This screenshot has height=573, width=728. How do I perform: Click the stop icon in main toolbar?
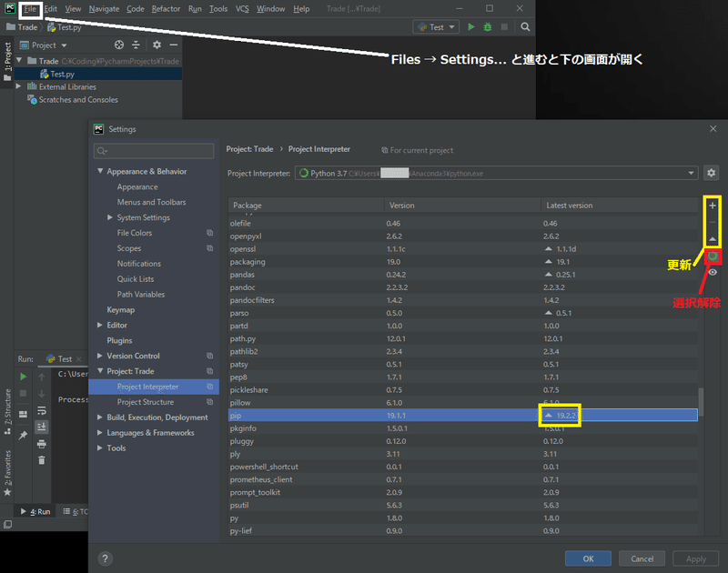pyautogui.click(x=504, y=27)
